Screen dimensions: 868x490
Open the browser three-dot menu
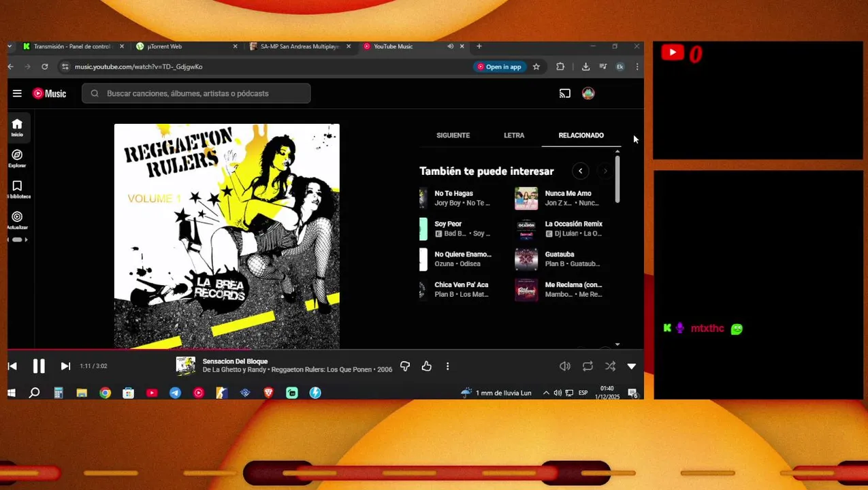[x=637, y=67]
